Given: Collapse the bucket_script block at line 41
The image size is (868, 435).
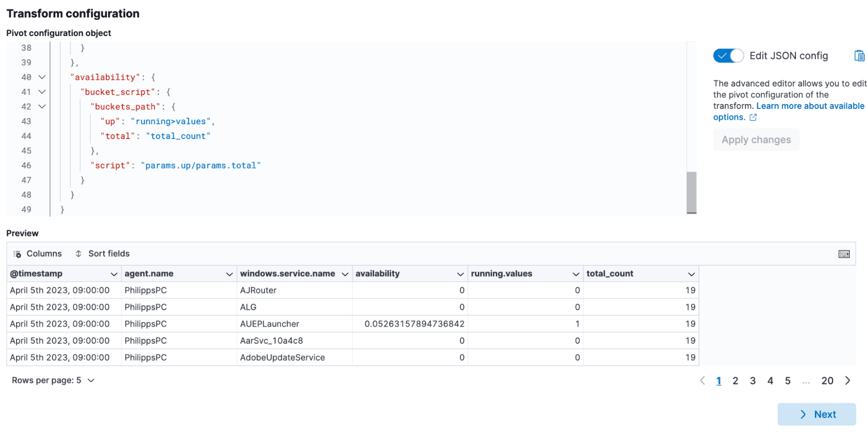Looking at the screenshot, I should point(42,92).
